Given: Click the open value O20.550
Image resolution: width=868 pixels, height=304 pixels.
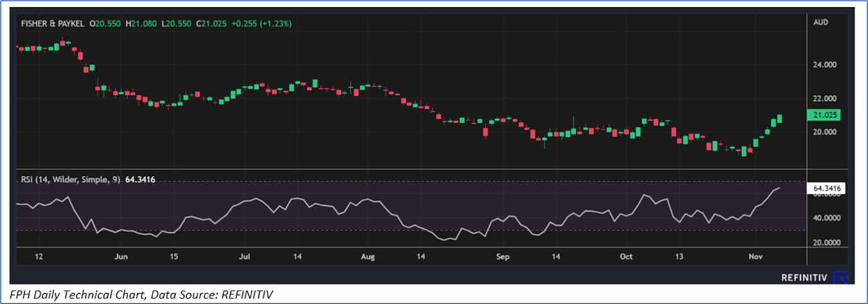Looking at the screenshot, I should 106,23.
